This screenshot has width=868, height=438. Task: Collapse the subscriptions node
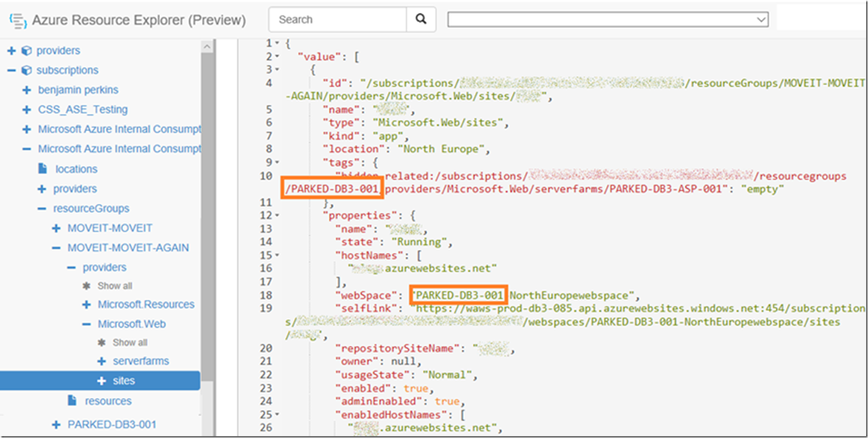point(12,70)
